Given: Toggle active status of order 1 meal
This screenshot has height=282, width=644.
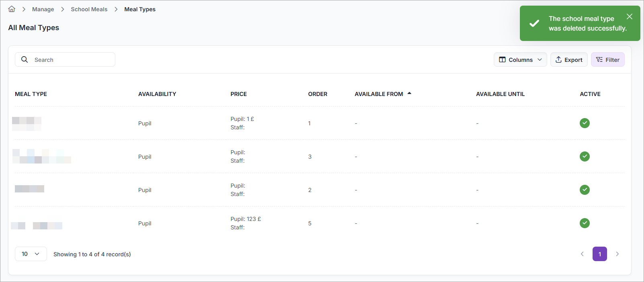Looking at the screenshot, I should (x=585, y=123).
